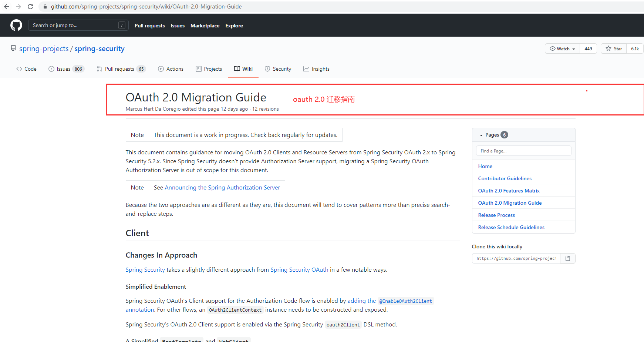
Task: Open the Code tab
Action: (26, 69)
